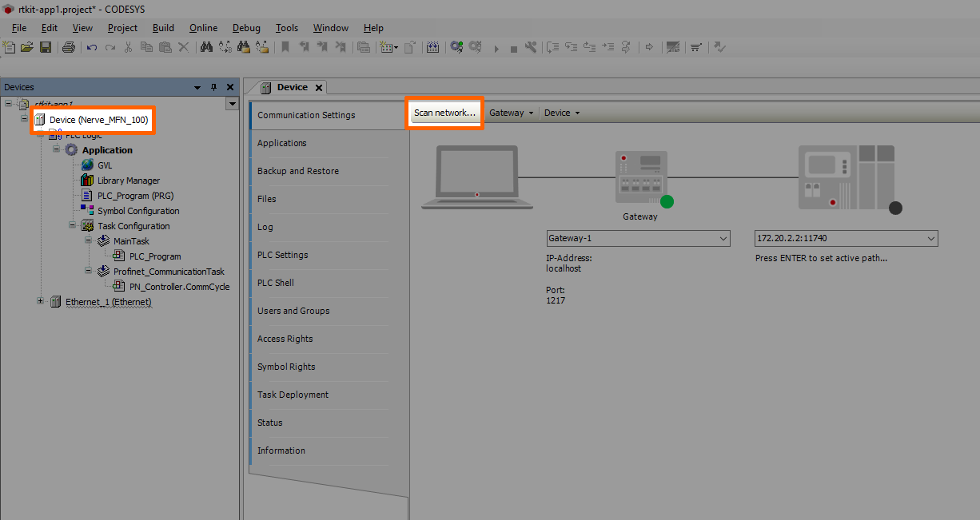Toggle auto-hide pin on Devices panel
The height and width of the screenshot is (520, 980).
tap(213, 87)
